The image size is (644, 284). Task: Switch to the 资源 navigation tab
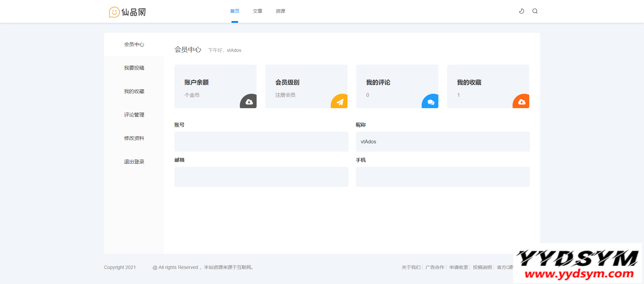click(280, 11)
